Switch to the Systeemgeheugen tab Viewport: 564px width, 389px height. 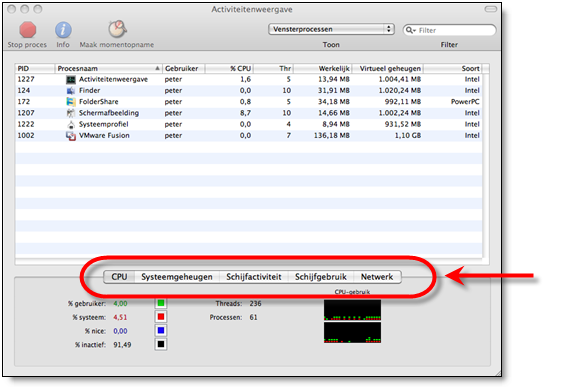tap(177, 277)
